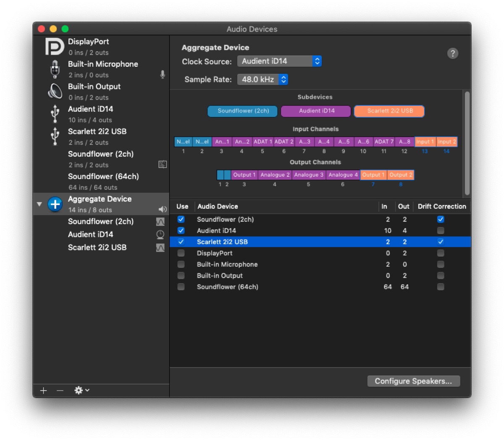504x441 pixels.
Task: Uncheck Use for Scarlett 2i2 USB
Action: point(181,242)
